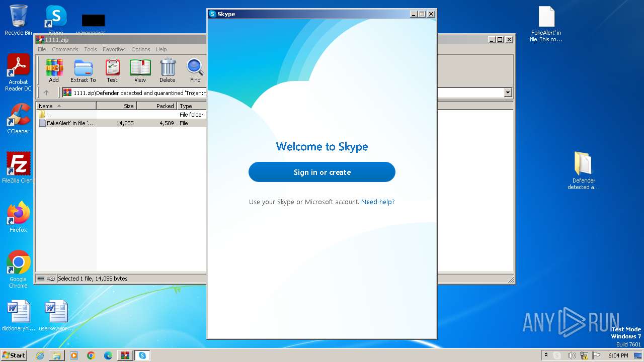
Task: Open the Options menu in WinRAR
Action: (141, 49)
